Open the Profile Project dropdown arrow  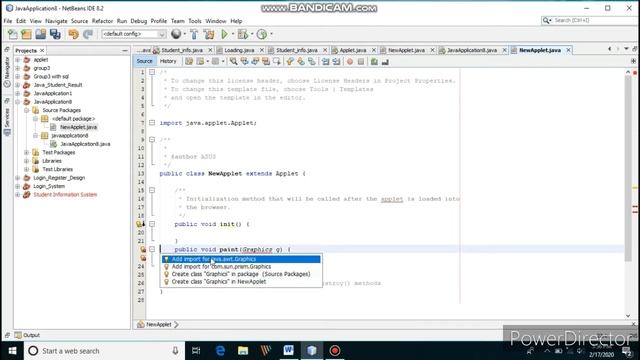pos(271,34)
